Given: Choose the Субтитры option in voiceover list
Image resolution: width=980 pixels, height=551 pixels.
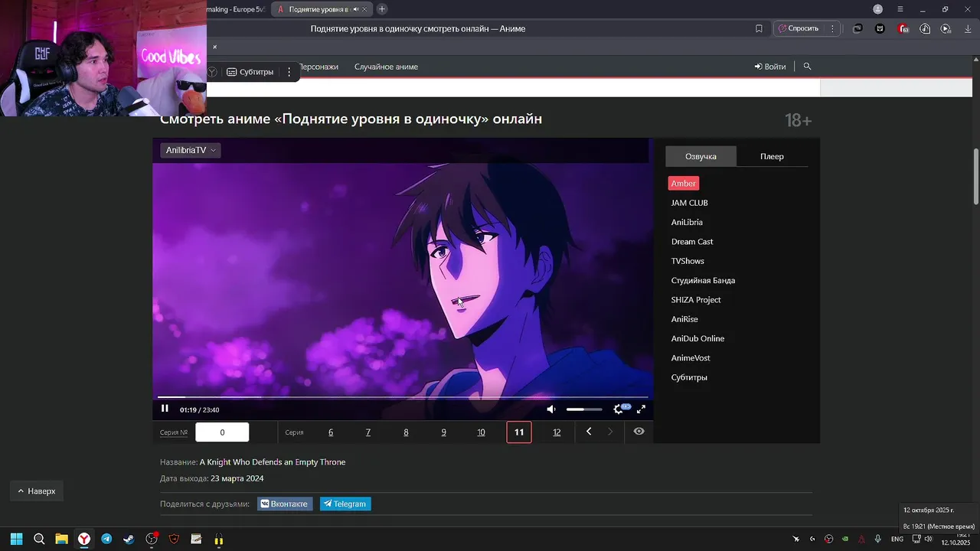Looking at the screenshot, I should coord(689,377).
